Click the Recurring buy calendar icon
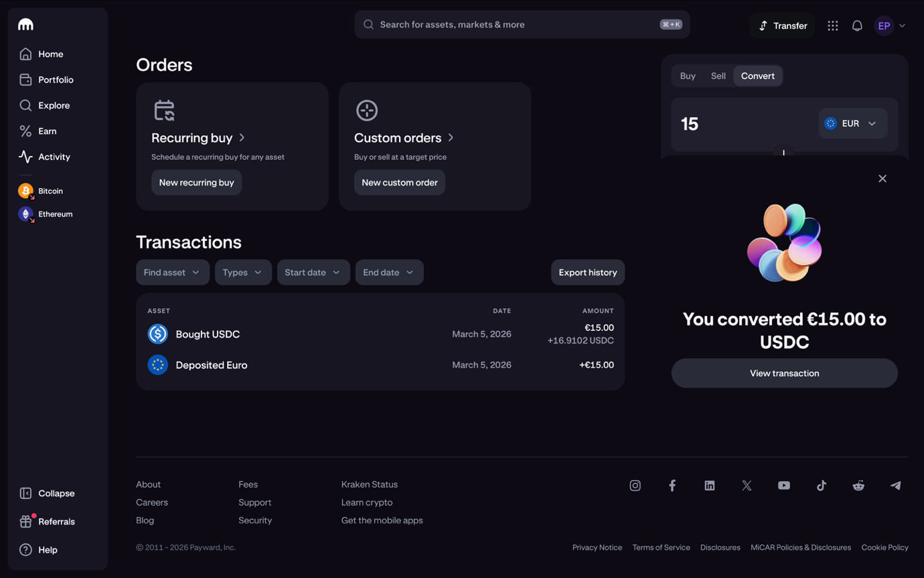Image resolution: width=924 pixels, height=578 pixels. click(x=164, y=111)
